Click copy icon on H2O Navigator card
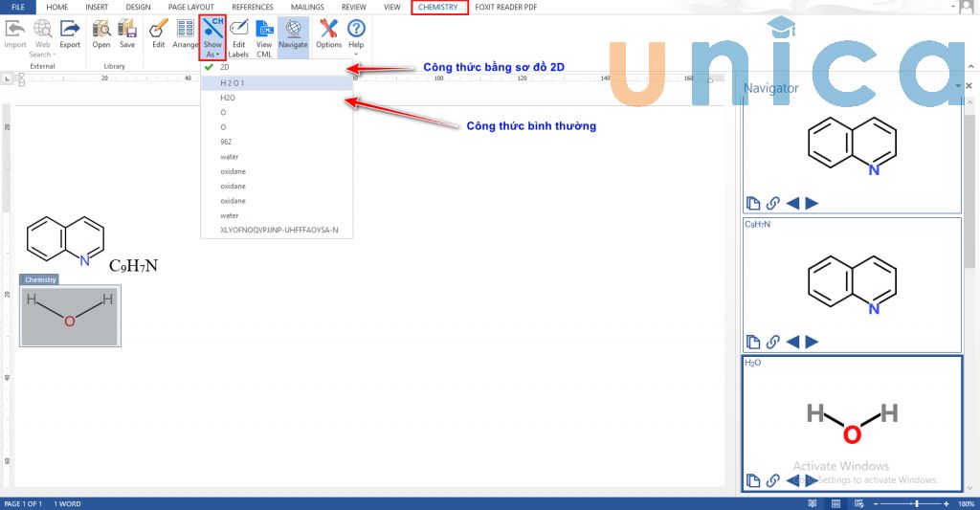 coord(753,480)
